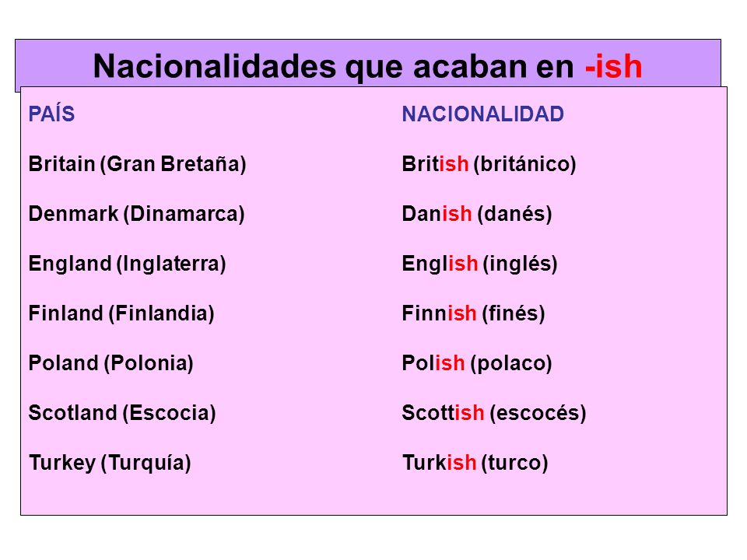Click the 'Finnish (finés)' nationality text
Image resolution: width=747 pixels, height=560 pixels.
point(474,313)
